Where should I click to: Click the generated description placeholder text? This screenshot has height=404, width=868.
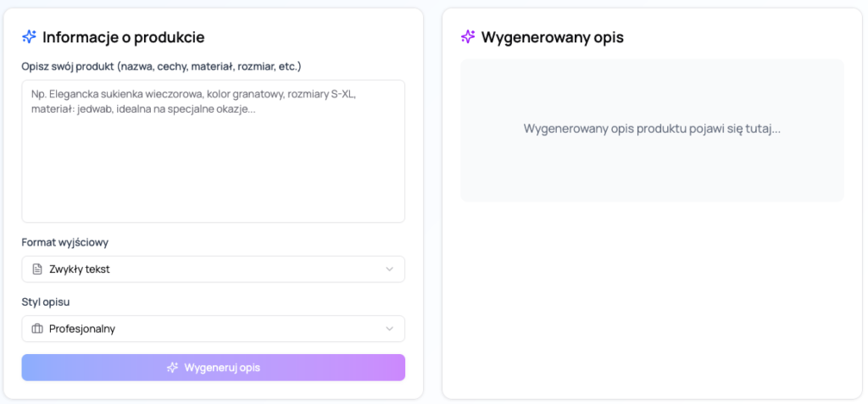pyautogui.click(x=651, y=130)
